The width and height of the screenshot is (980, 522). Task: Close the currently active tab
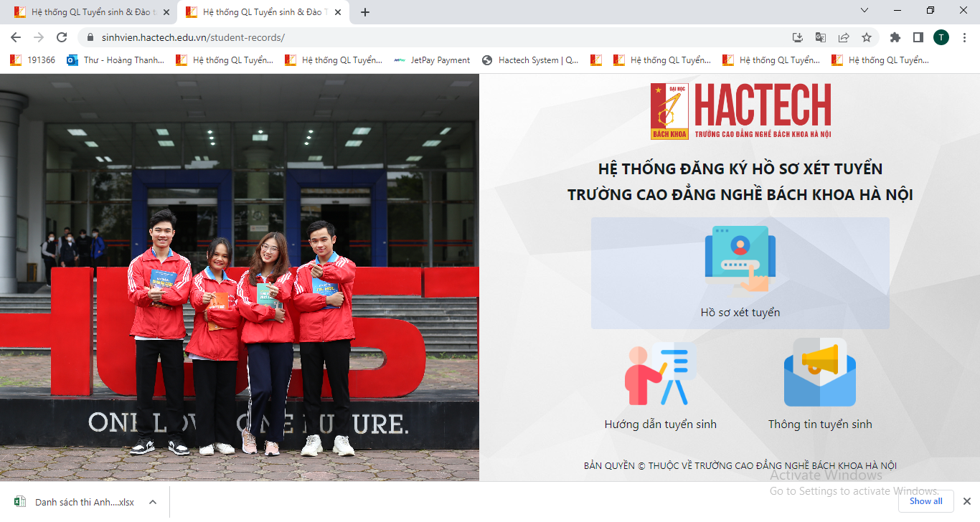coord(337,12)
